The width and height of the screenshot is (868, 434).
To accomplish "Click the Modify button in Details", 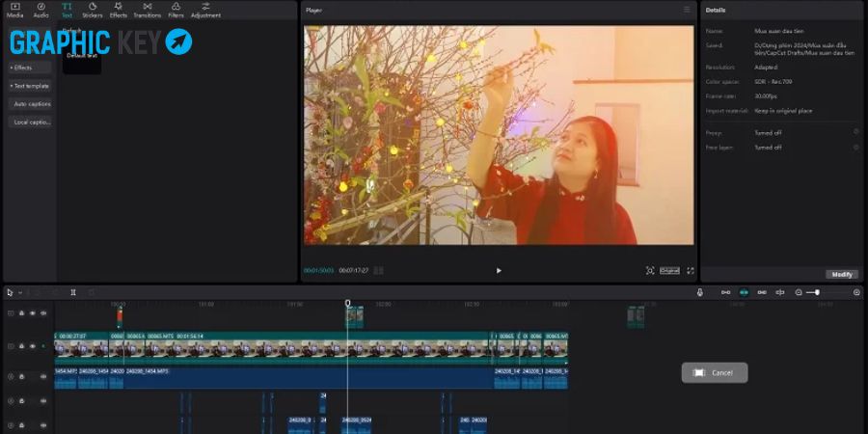I will tap(842, 275).
